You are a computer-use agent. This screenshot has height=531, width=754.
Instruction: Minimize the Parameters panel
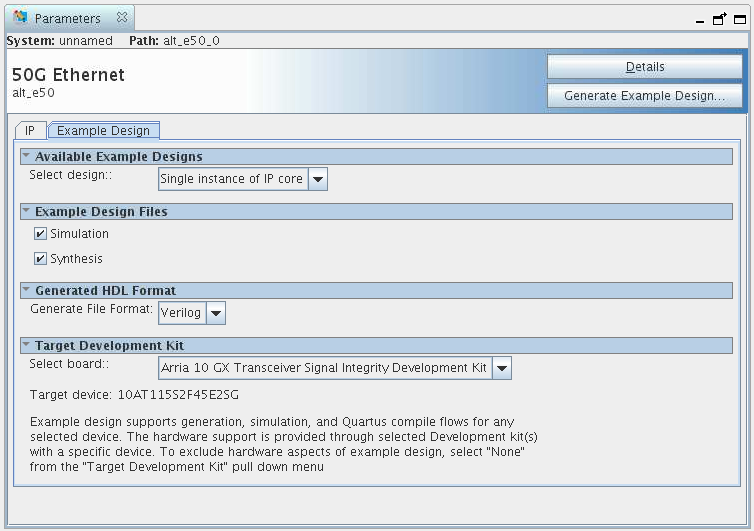700,21
